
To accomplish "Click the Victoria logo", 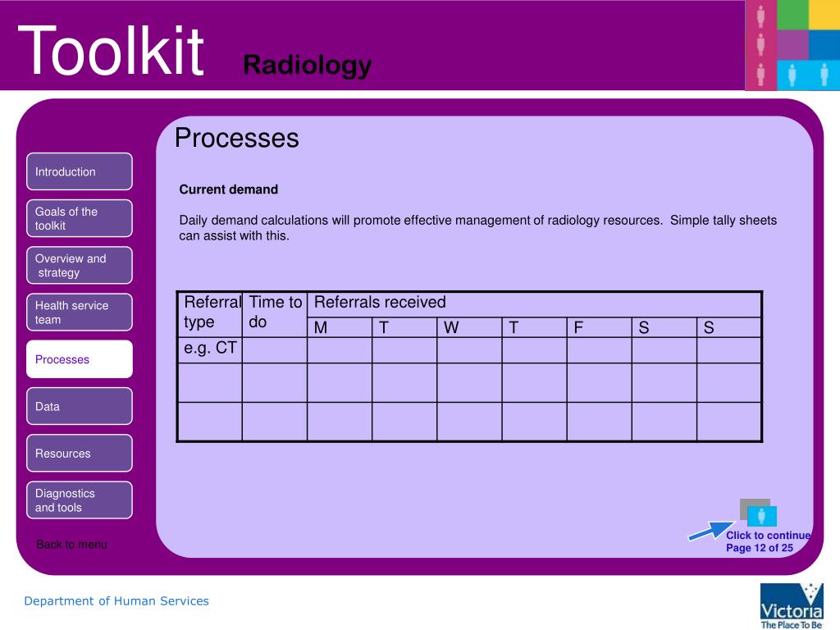I will coord(792,606).
